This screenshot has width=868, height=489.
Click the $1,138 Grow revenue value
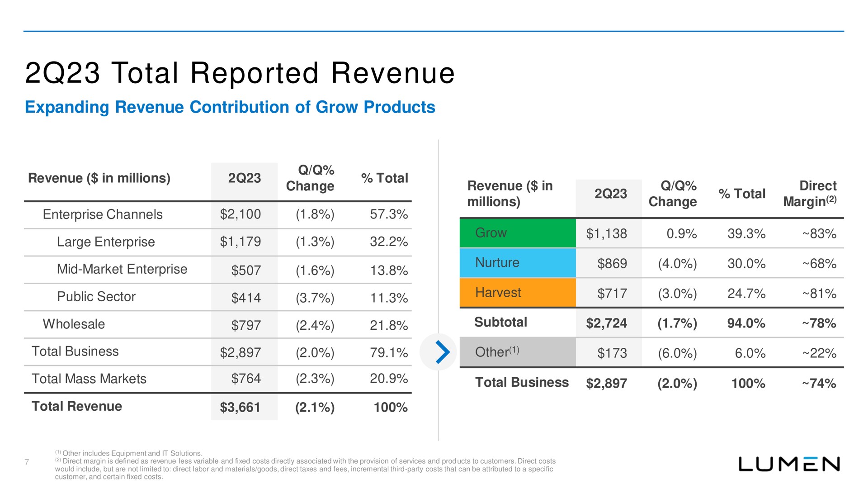[x=607, y=234]
